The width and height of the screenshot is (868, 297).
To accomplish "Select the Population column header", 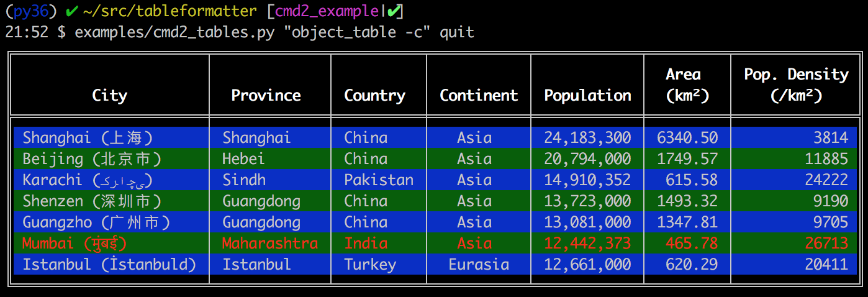I will tap(587, 95).
